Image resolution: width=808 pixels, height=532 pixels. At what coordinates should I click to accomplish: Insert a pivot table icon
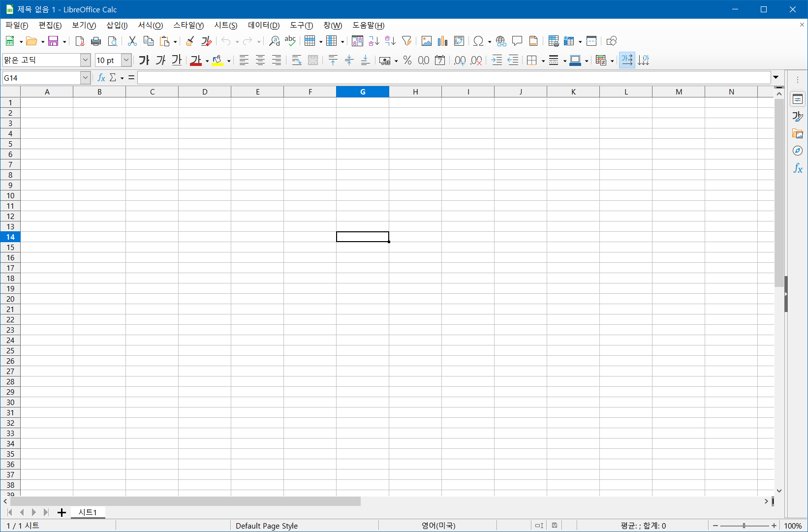tap(459, 41)
